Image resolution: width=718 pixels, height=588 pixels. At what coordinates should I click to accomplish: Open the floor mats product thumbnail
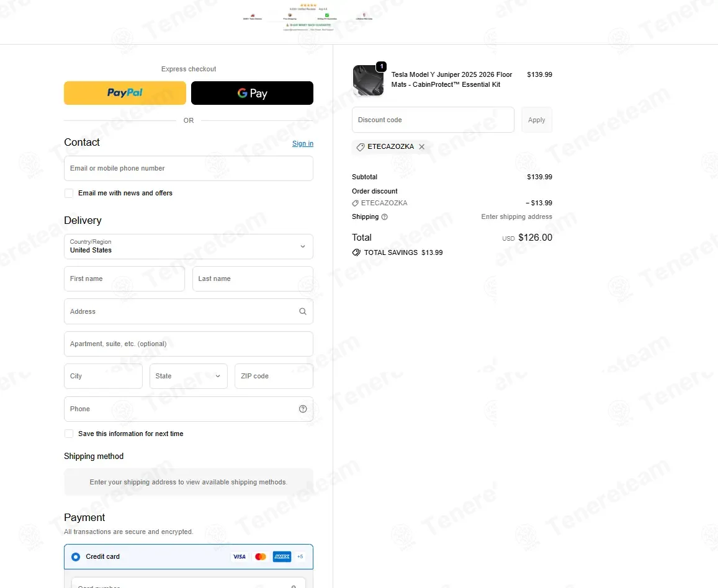[x=368, y=80]
